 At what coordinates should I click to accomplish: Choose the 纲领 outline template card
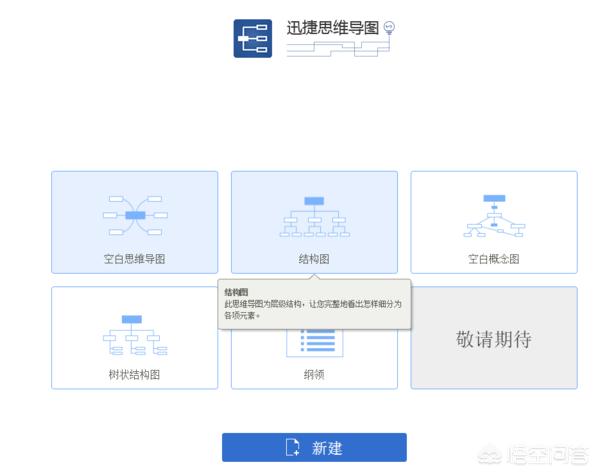(314, 359)
